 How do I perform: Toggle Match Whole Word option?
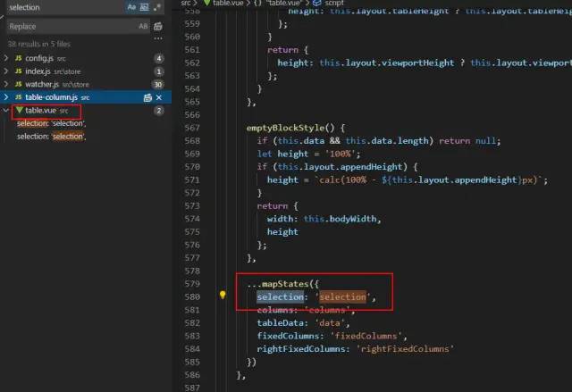click(x=145, y=7)
